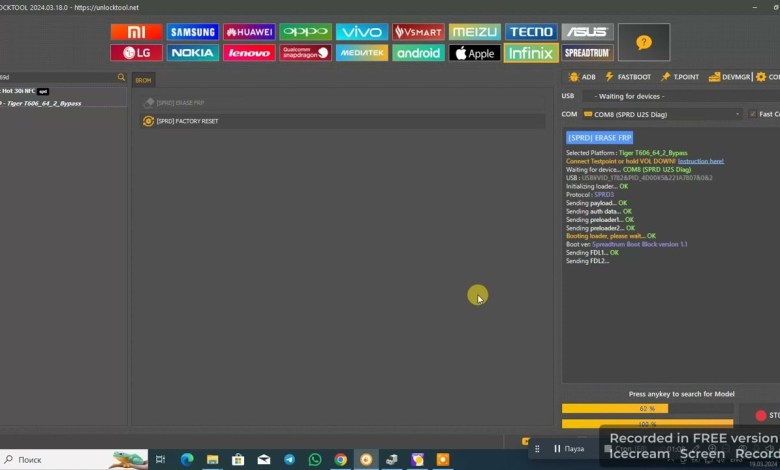The width and height of the screenshot is (780, 470).
Task: Open Telegram from the taskbar
Action: (289, 459)
